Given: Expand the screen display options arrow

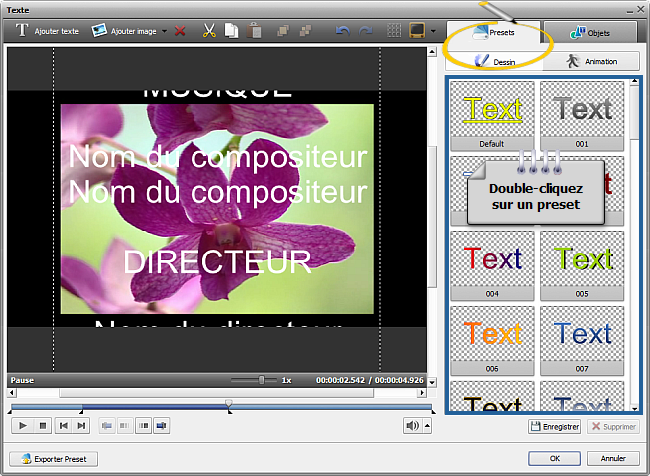Looking at the screenshot, I should pos(433,31).
